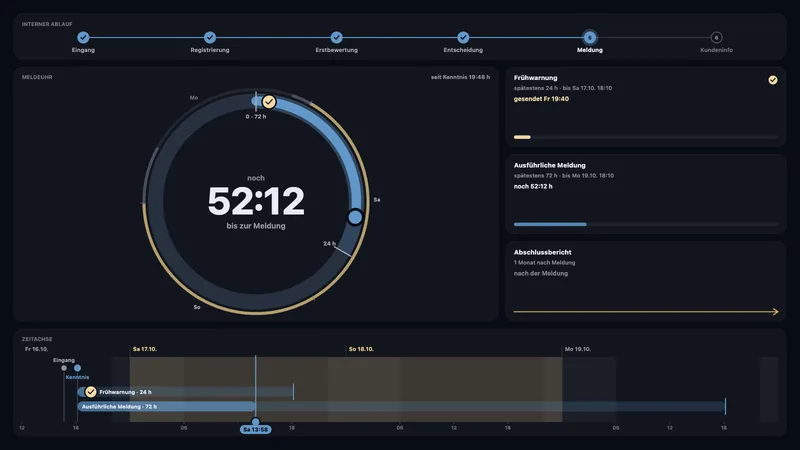This screenshot has height=450, width=800.
Task: Click the pending Kundeninfo step circle
Action: coord(716,37)
